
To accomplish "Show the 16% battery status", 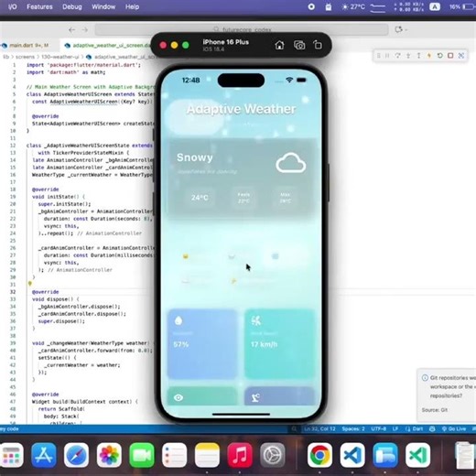I will [462, 6].
